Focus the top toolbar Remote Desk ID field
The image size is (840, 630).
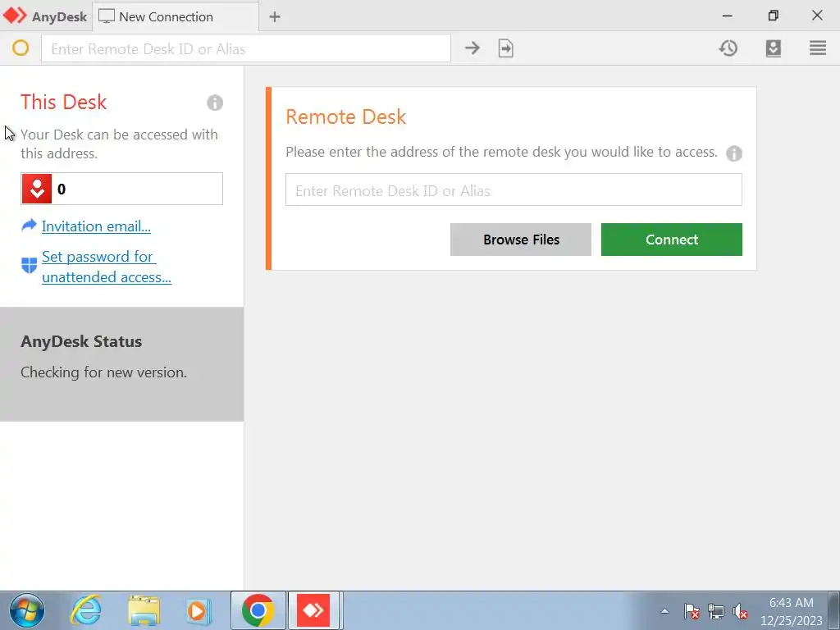click(246, 48)
